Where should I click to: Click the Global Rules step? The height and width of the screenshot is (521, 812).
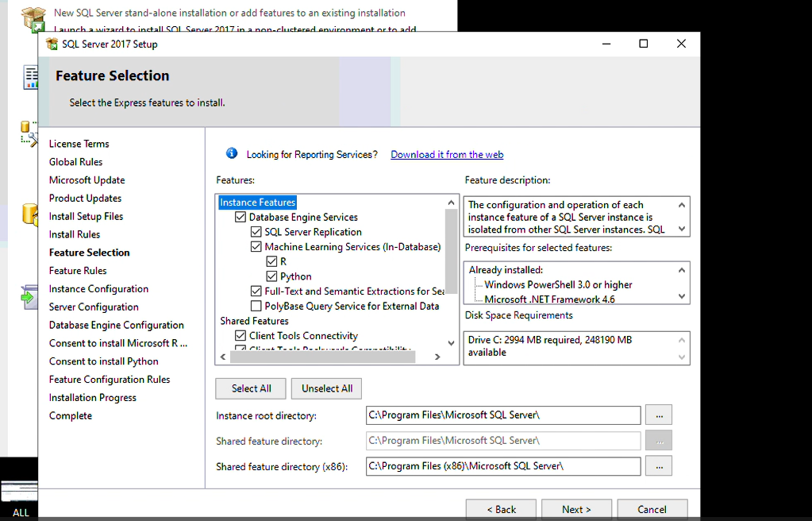click(75, 162)
